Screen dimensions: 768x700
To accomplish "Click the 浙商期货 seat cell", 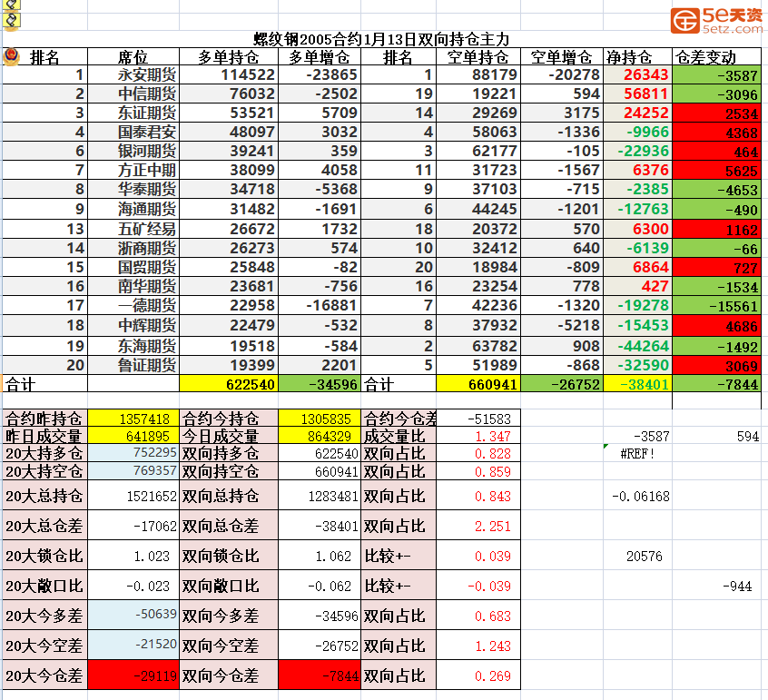I will click(x=133, y=248).
